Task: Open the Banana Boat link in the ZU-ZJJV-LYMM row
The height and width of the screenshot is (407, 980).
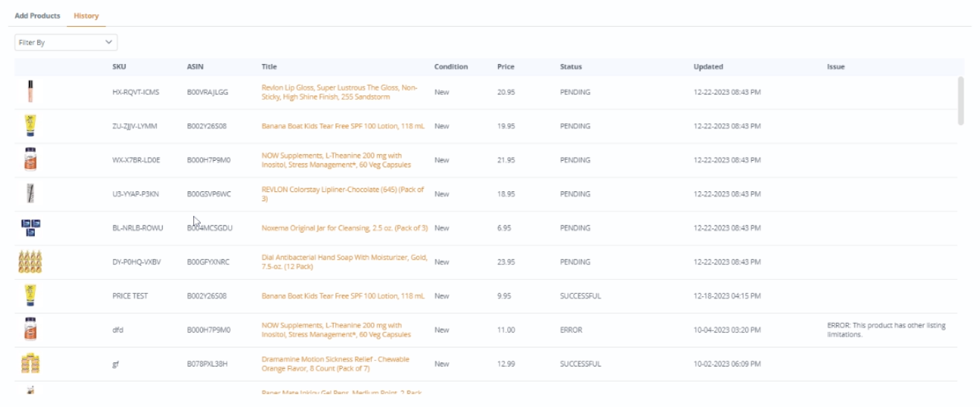Action: 343,126
